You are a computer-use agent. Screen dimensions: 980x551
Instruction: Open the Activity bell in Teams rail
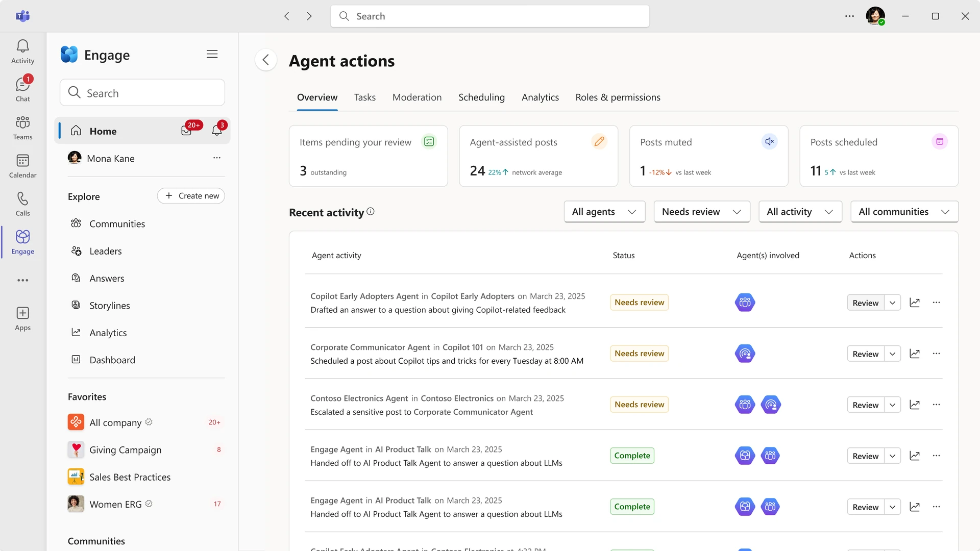coord(22,52)
